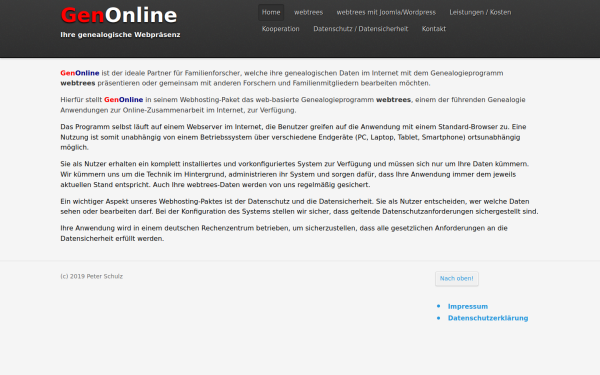Click paragraph starting 'Sie als Nutzer erhalten'
Image resolution: width=600 pixels, height=375 pixels.
coord(295,174)
